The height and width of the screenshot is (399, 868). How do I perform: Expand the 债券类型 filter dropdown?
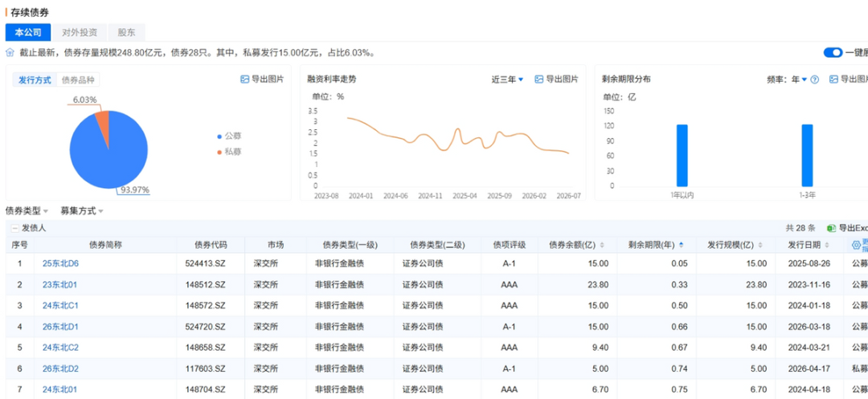tap(27, 211)
